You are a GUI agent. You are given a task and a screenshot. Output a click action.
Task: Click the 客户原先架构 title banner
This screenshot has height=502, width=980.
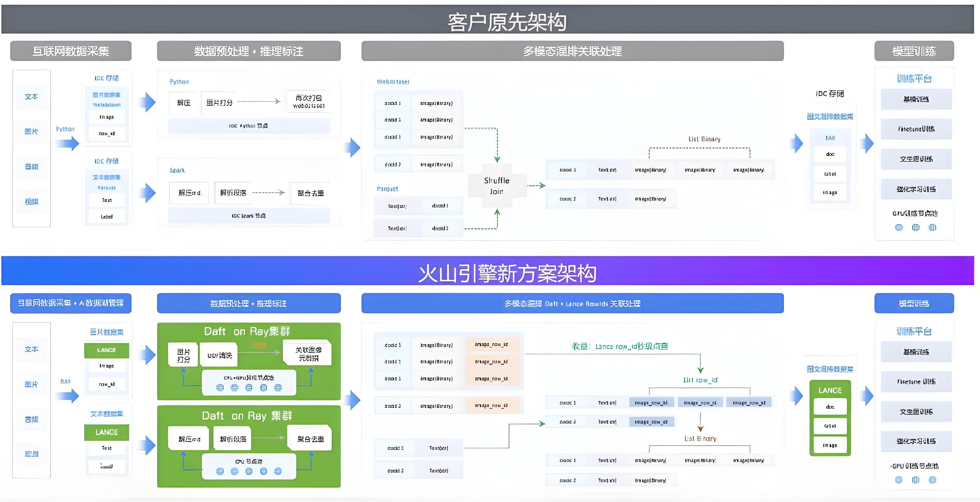point(488,19)
